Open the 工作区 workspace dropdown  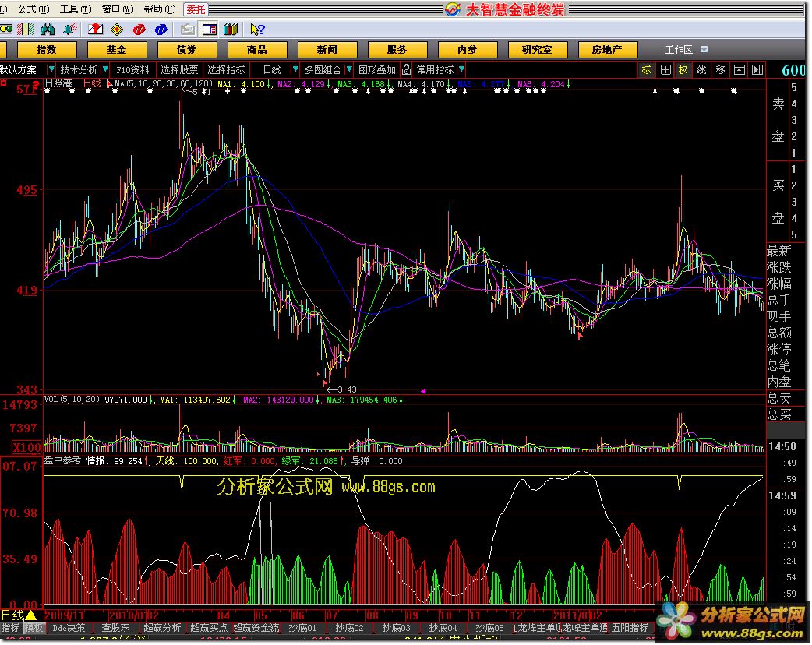pos(704,49)
